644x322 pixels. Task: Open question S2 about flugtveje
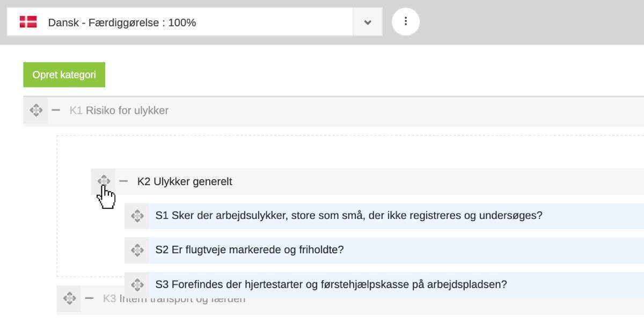click(x=250, y=250)
